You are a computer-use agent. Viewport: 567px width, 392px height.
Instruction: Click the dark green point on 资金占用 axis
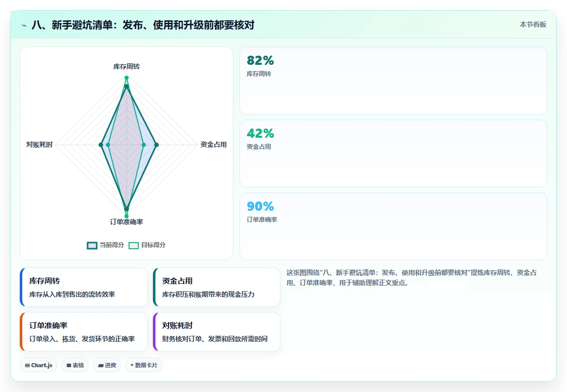(x=156, y=145)
